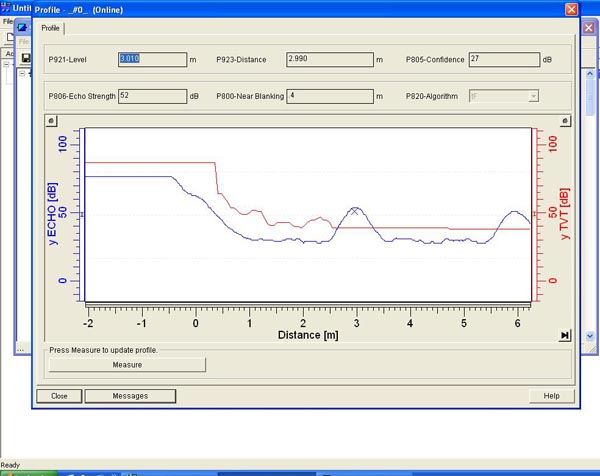Click the P806-Echo Strength field
This screenshot has height=476, width=600.
pos(152,96)
